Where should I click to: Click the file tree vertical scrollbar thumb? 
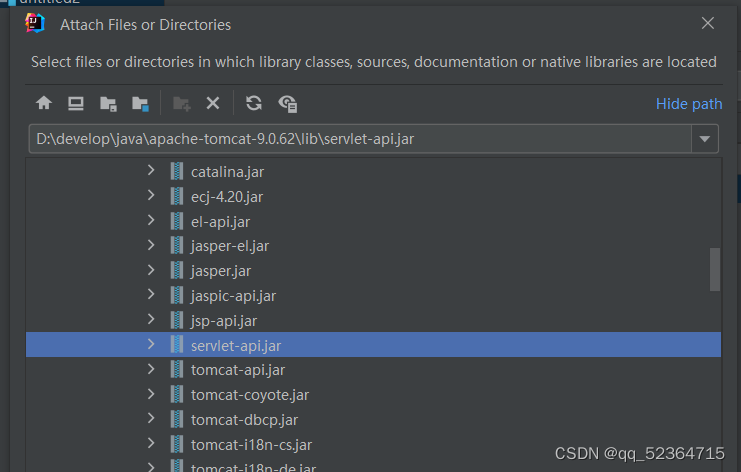tap(715, 269)
